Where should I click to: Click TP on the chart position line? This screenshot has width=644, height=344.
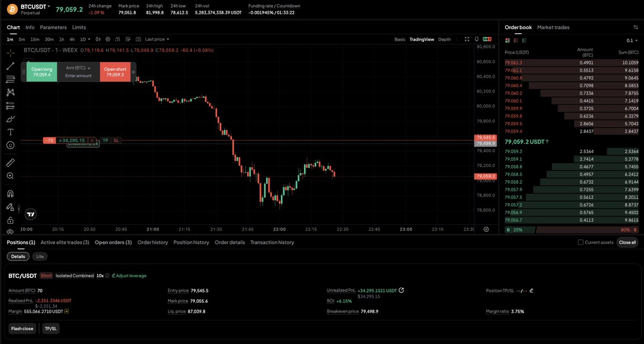(x=106, y=141)
